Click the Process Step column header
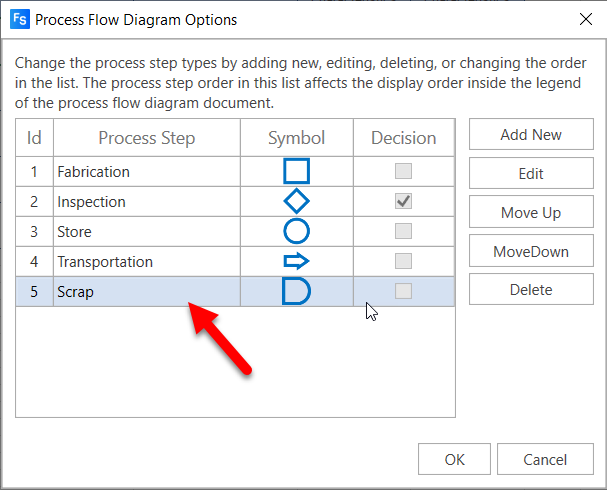The image size is (607, 490). (x=146, y=138)
